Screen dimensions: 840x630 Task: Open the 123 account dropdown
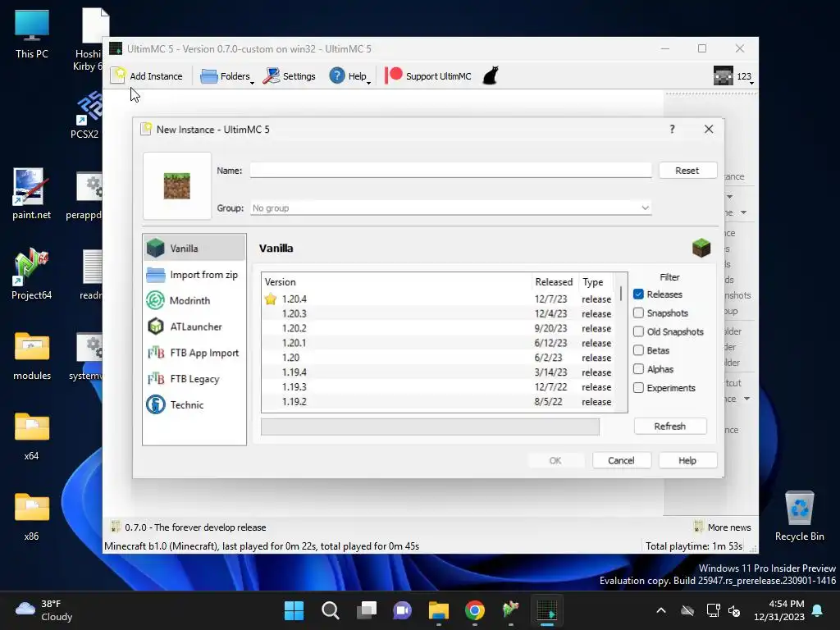click(x=733, y=76)
